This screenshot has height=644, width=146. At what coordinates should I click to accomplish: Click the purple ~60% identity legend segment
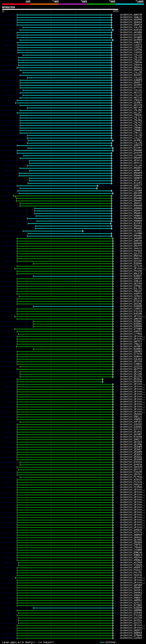[x=73, y=4]
